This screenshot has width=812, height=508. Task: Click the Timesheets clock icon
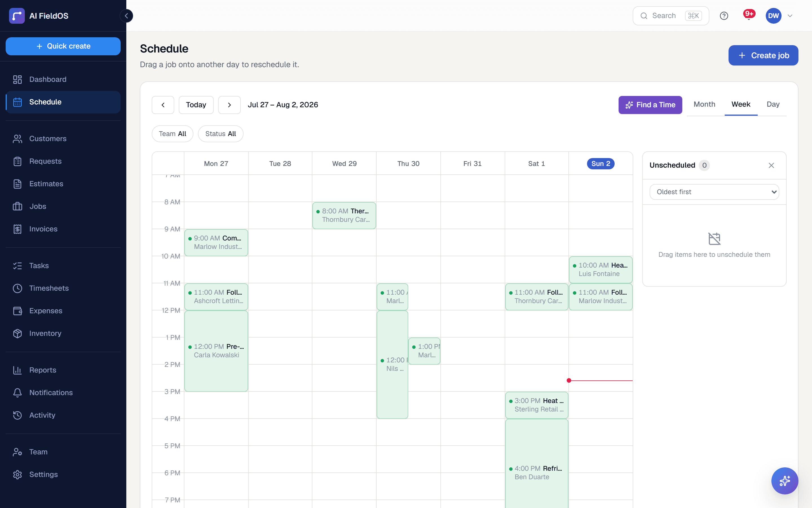[17, 288]
